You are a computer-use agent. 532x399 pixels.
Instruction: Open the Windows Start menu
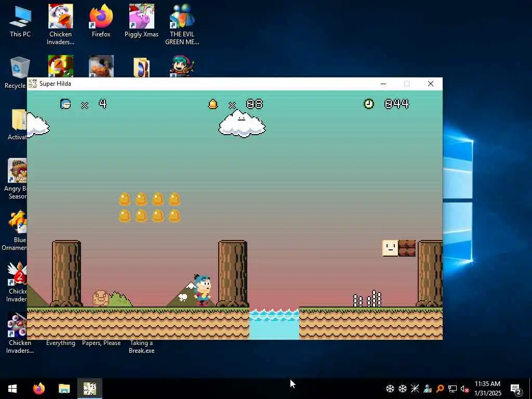pyautogui.click(x=12, y=389)
